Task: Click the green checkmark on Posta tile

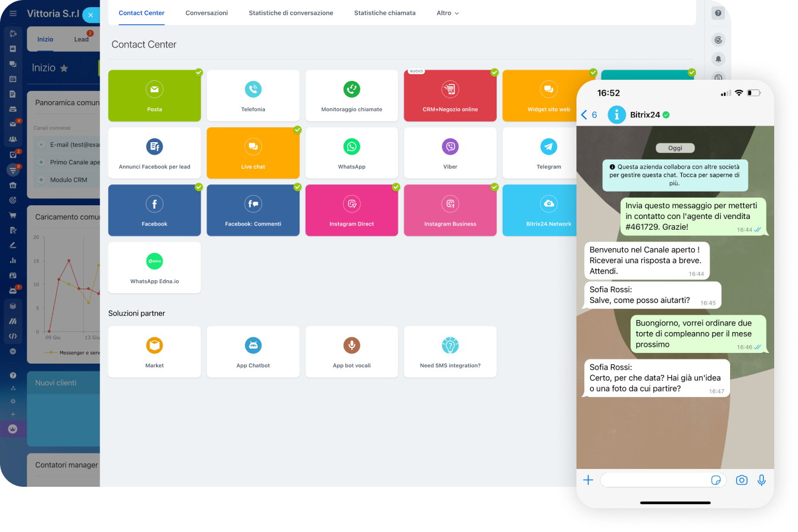Action: point(199,73)
